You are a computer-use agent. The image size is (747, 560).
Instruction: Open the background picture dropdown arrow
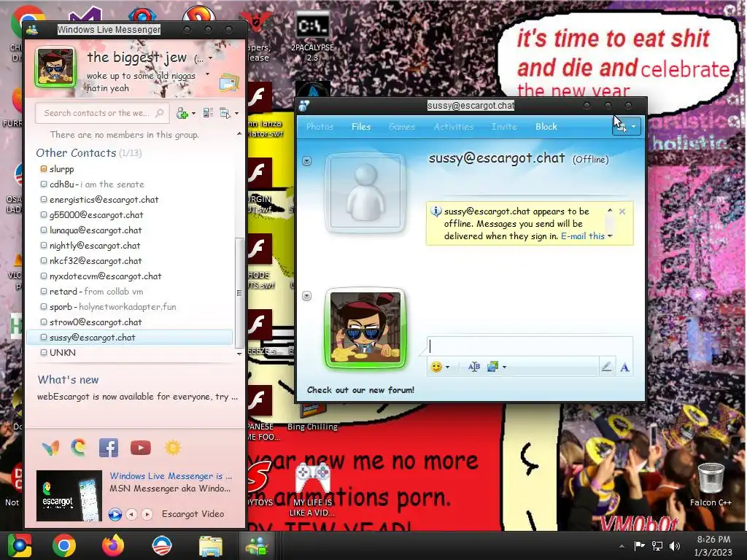tap(504, 367)
